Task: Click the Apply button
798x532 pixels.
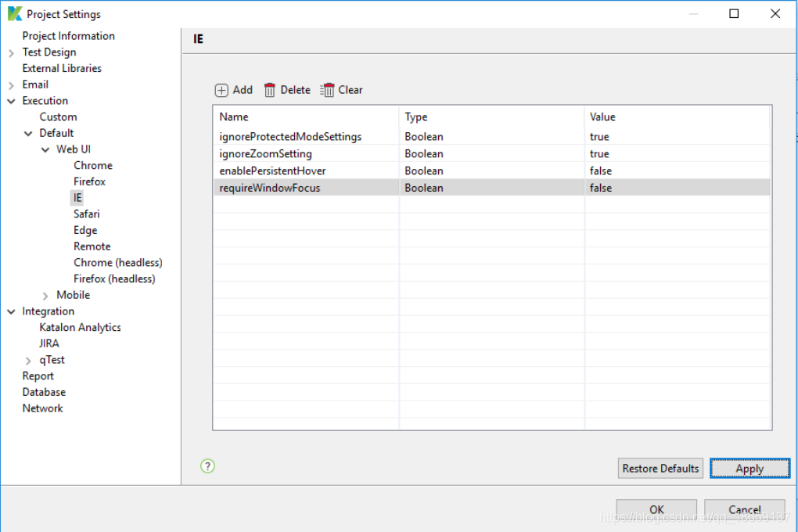Action: [749, 469]
